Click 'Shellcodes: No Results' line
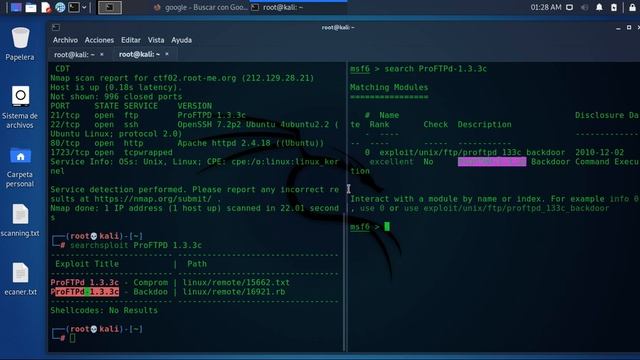This screenshot has height=360, width=640. coord(104,311)
